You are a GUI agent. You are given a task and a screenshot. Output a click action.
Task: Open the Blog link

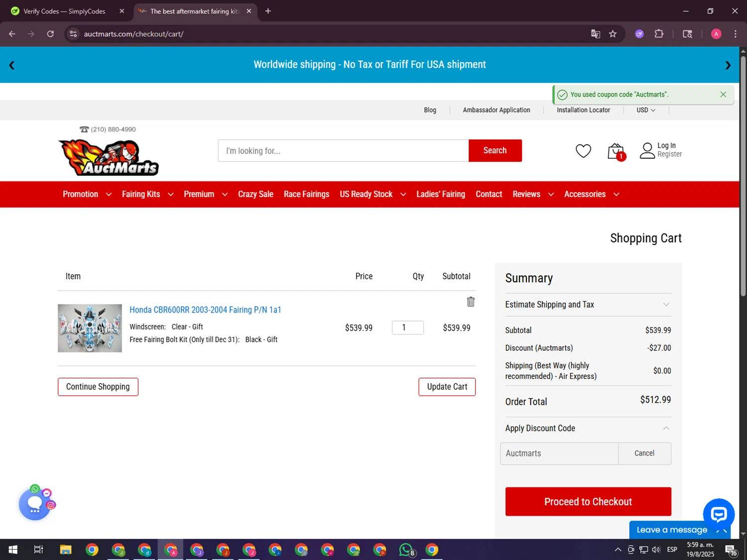(430, 110)
